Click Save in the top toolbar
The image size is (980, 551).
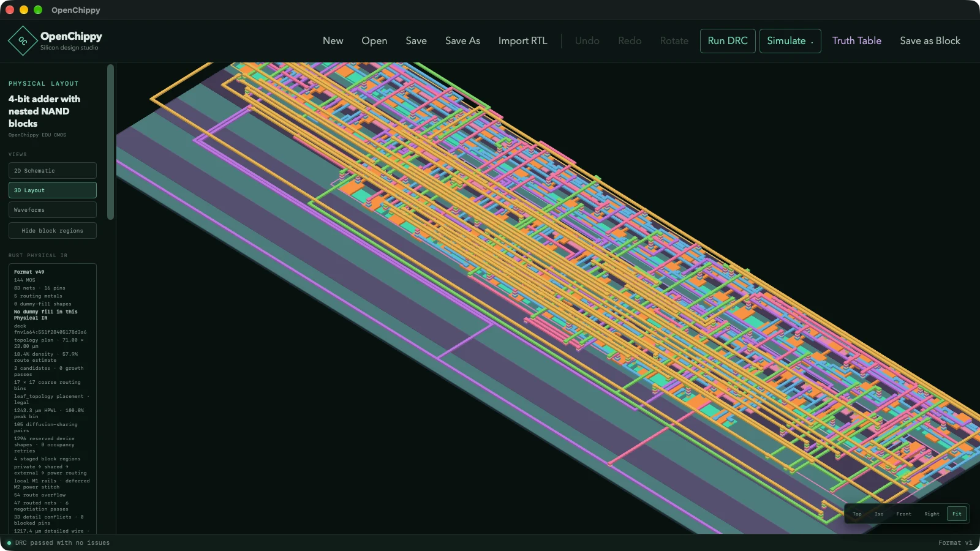click(x=416, y=41)
